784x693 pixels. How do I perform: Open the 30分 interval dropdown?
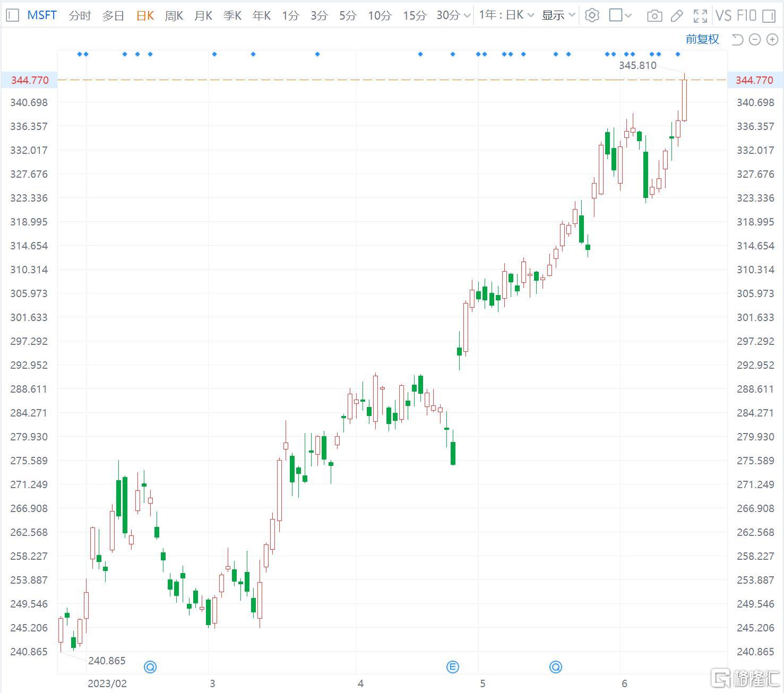(453, 16)
